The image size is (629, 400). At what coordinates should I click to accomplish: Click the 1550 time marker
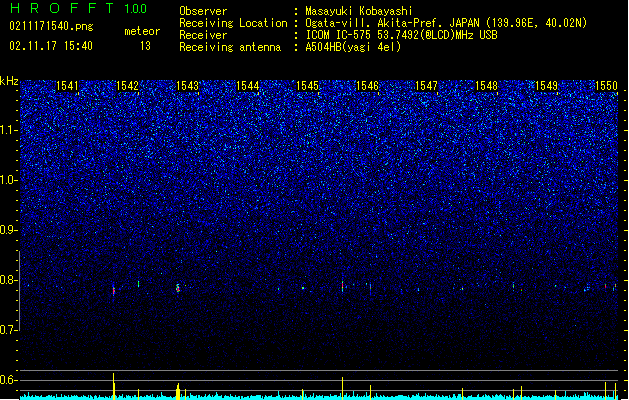[606, 86]
